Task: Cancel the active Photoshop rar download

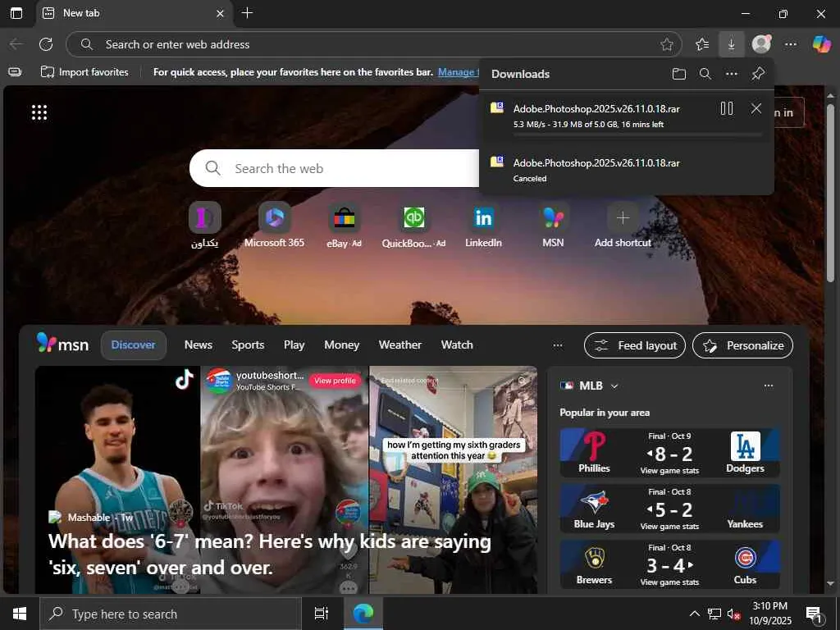Action: (x=756, y=109)
